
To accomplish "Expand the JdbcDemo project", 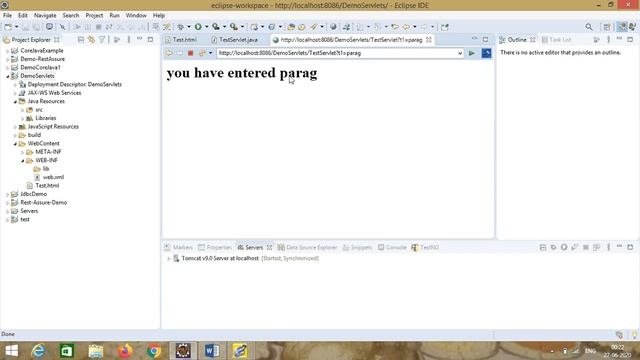I will (7, 194).
